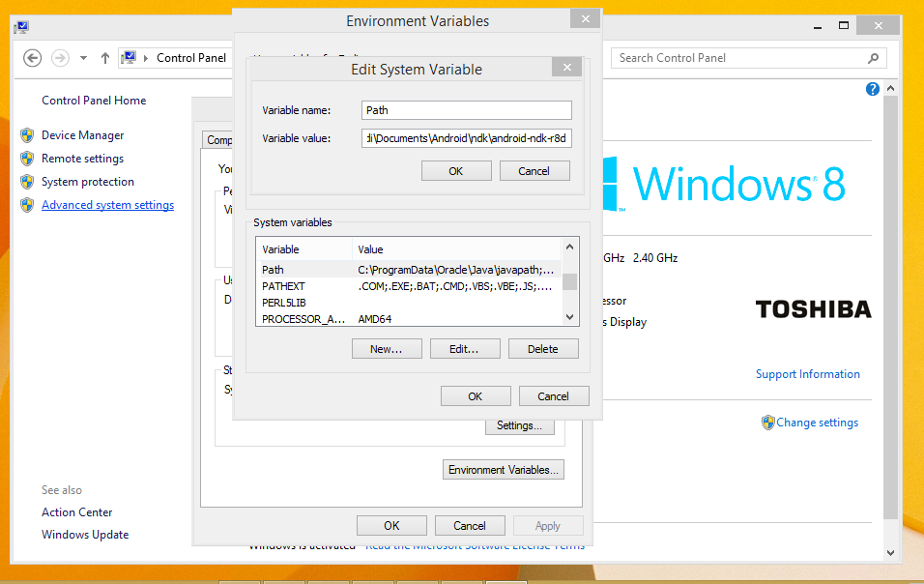924x584 pixels.
Task: Click the up arrow of Control Panel scrollbar
Action: [890, 88]
